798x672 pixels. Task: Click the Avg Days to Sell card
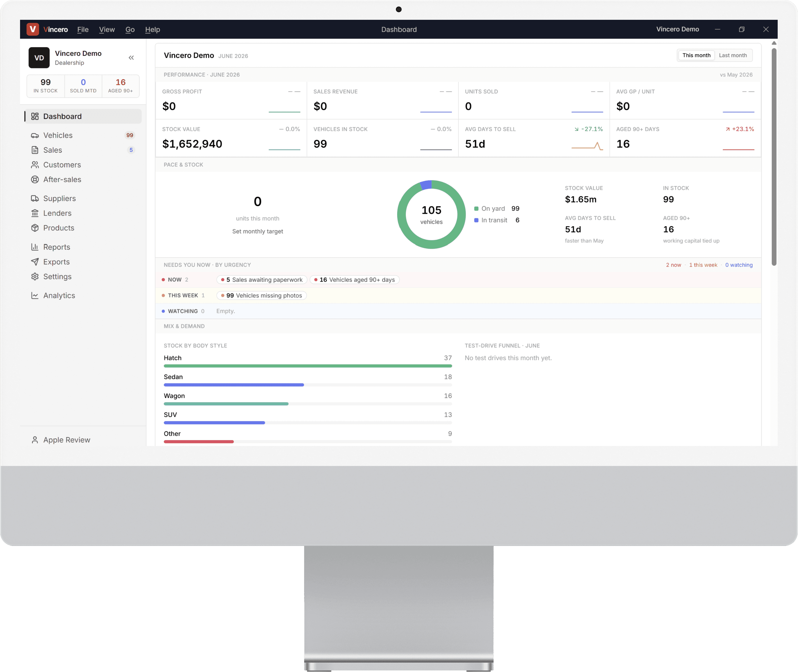coord(534,138)
